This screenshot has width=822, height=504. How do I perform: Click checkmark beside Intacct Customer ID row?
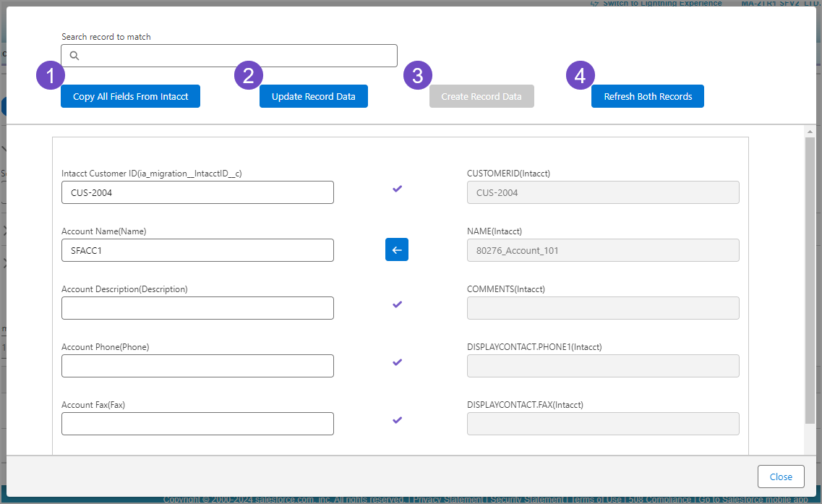point(397,189)
